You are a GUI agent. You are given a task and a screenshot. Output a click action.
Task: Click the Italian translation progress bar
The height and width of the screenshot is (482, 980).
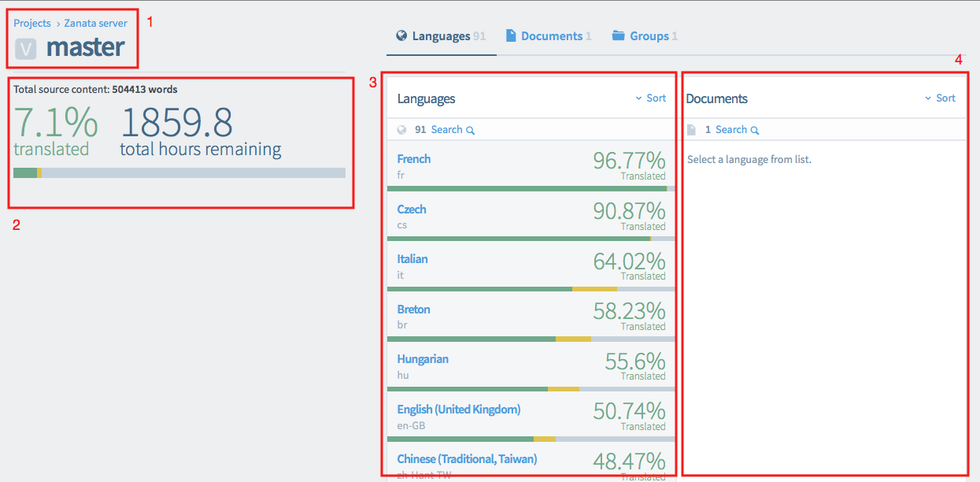(531, 289)
